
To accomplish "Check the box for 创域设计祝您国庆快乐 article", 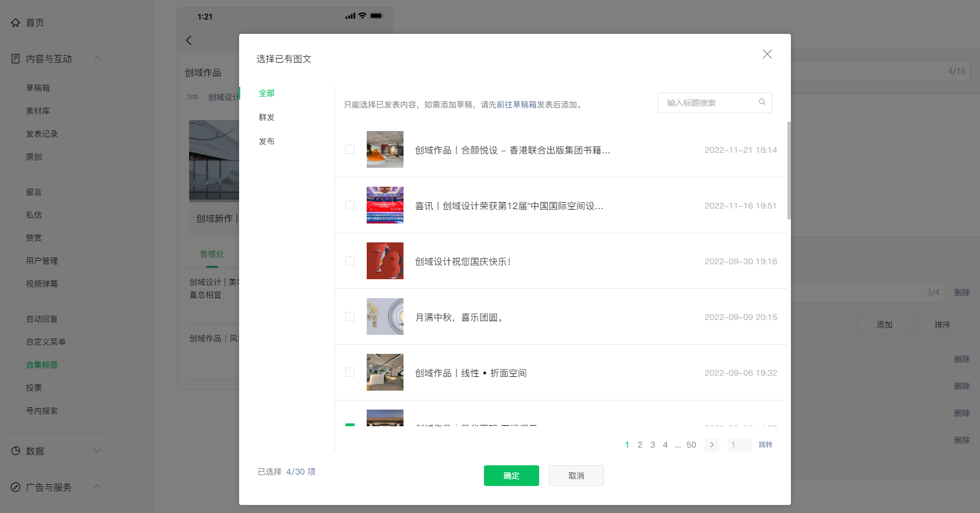I will pyautogui.click(x=350, y=261).
